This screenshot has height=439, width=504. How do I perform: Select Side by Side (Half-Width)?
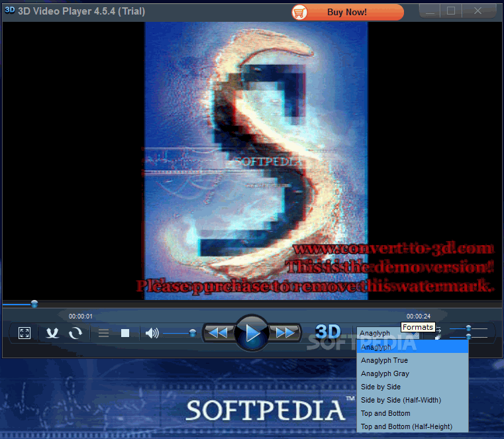(413, 400)
